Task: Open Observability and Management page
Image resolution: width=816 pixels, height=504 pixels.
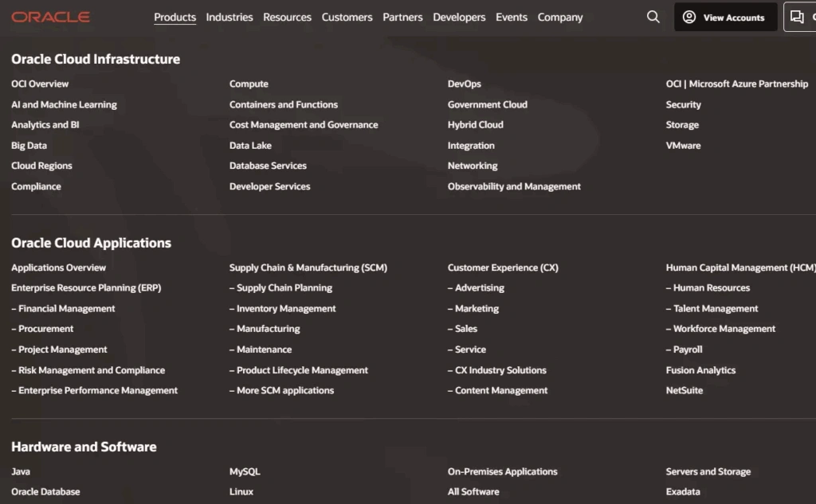Action: coord(514,186)
